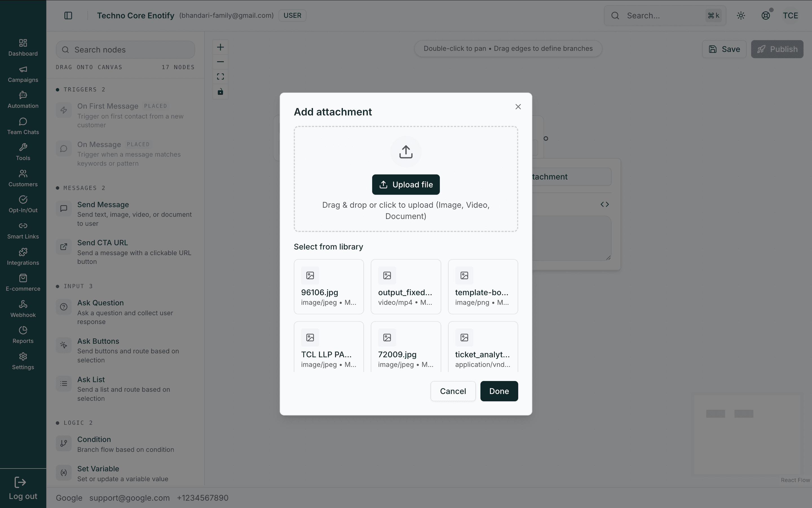Click the React Flow attribution link
This screenshot has width=812, height=508.
(x=795, y=480)
